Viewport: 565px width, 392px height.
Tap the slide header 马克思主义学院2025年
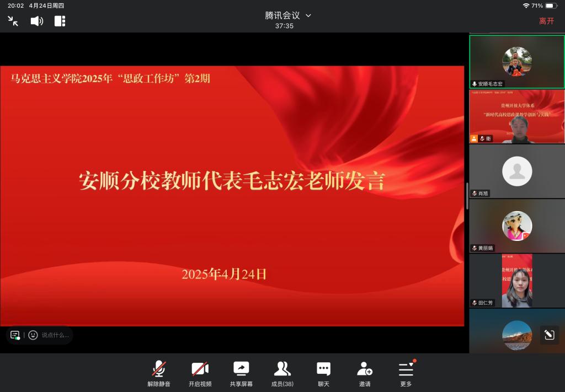[61, 78]
